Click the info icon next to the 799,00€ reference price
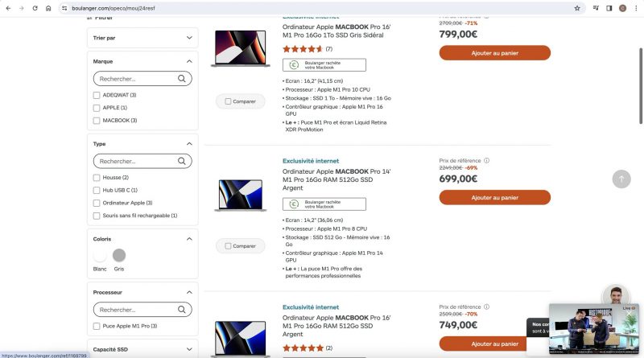Viewport: 644px width, 358px height. [x=486, y=15]
